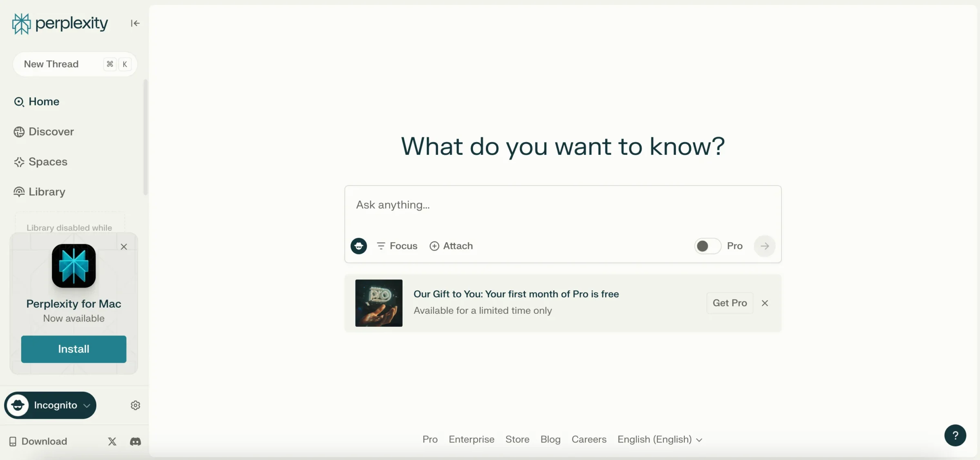Open settings via the gear icon
Screen dimensions: 980x460
click(136, 405)
